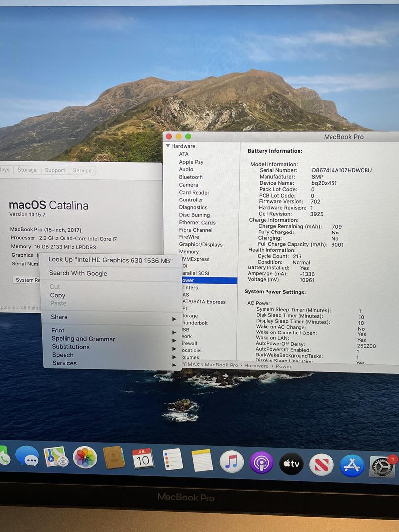Screen dimensions: 399x532
Task: Select Copy in the context menu
Action: coord(57,295)
